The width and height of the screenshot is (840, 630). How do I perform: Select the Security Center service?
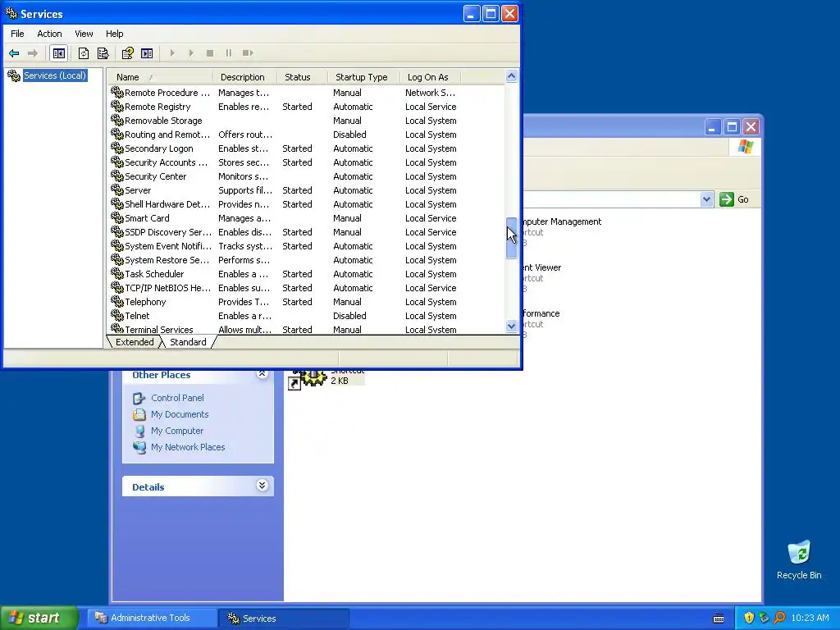(155, 176)
